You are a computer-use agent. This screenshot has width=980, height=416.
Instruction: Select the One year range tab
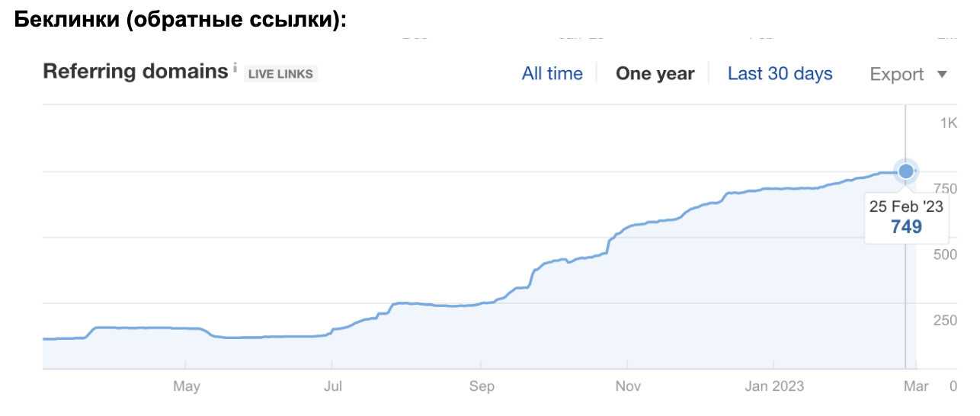(x=655, y=74)
